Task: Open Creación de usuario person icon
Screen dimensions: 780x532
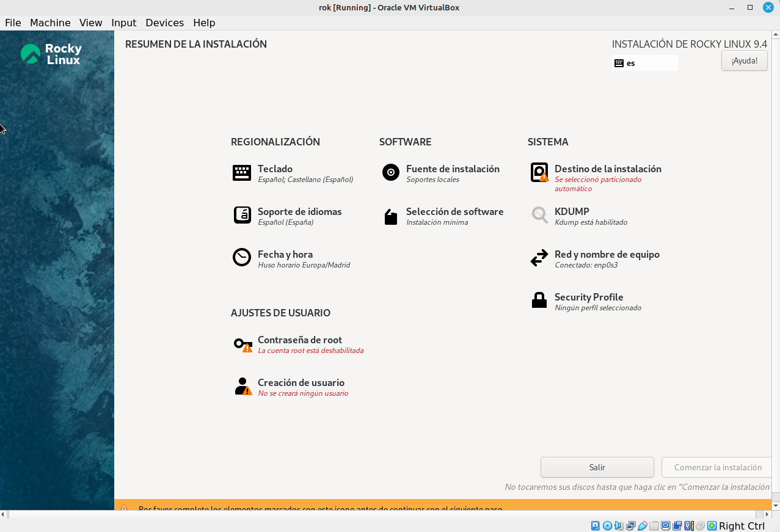Action: pyautogui.click(x=243, y=387)
